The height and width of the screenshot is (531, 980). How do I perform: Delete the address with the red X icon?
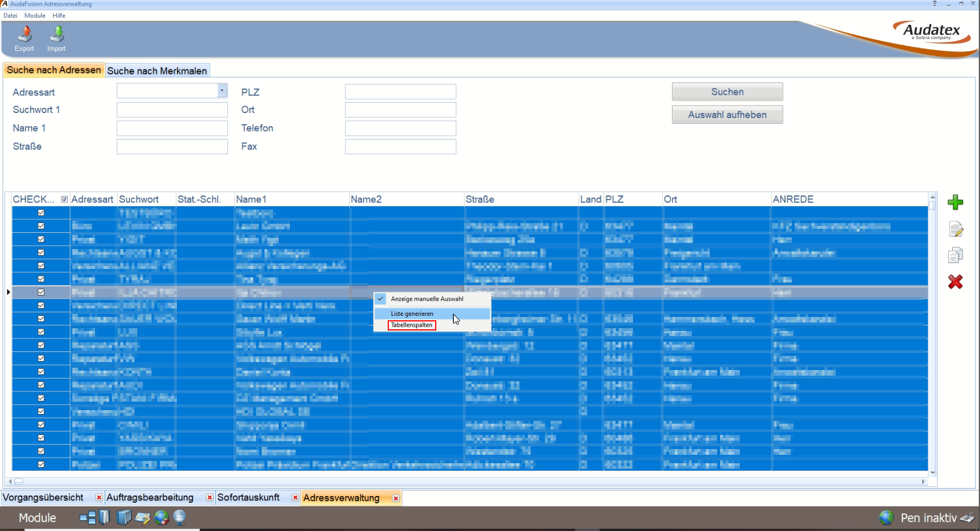(955, 281)
